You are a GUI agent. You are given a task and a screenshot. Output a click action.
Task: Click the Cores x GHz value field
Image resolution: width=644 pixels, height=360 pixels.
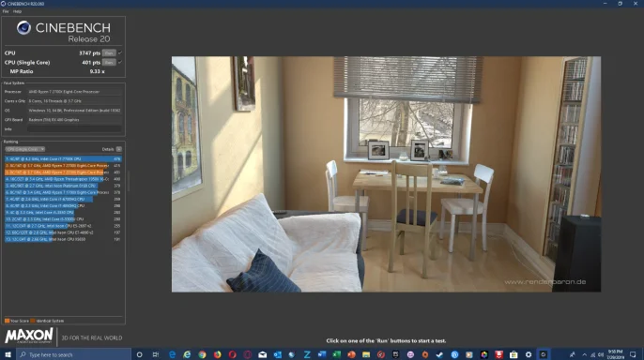[75, 101]
